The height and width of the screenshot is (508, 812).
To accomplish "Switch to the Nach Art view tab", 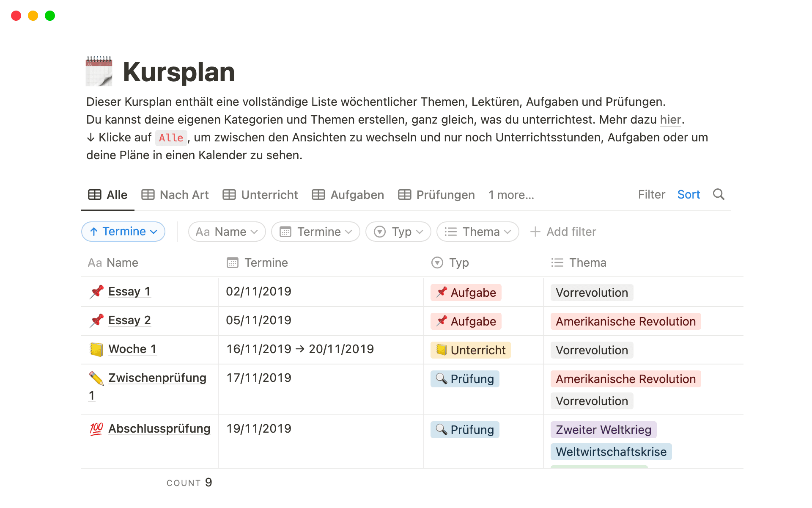I will pyautogui.click(x=175, y=195).
